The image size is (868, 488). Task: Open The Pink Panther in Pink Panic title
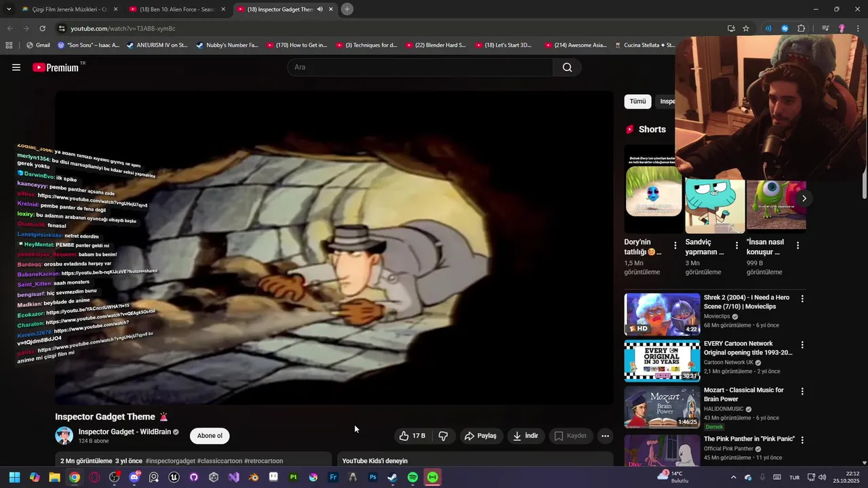point(749,439)
